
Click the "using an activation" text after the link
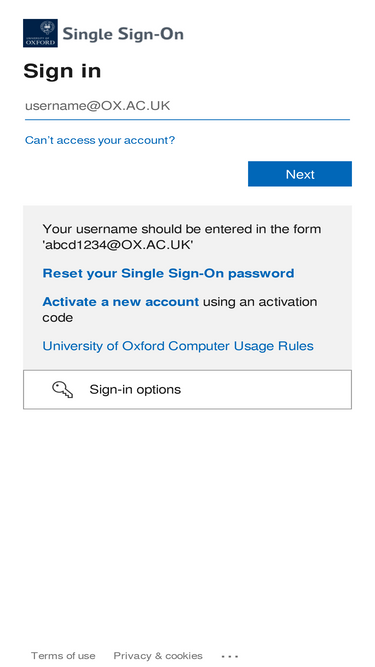point(260,302)
